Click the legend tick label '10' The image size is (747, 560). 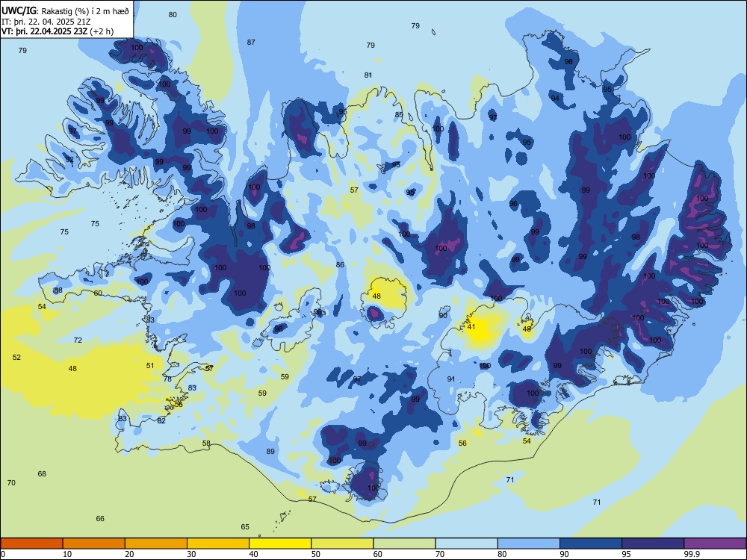coord(67,554)
